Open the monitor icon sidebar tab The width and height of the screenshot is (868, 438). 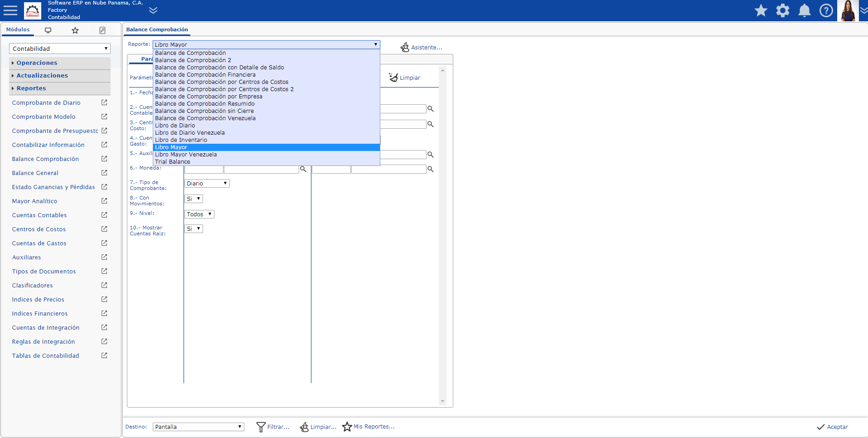[48, 30]
